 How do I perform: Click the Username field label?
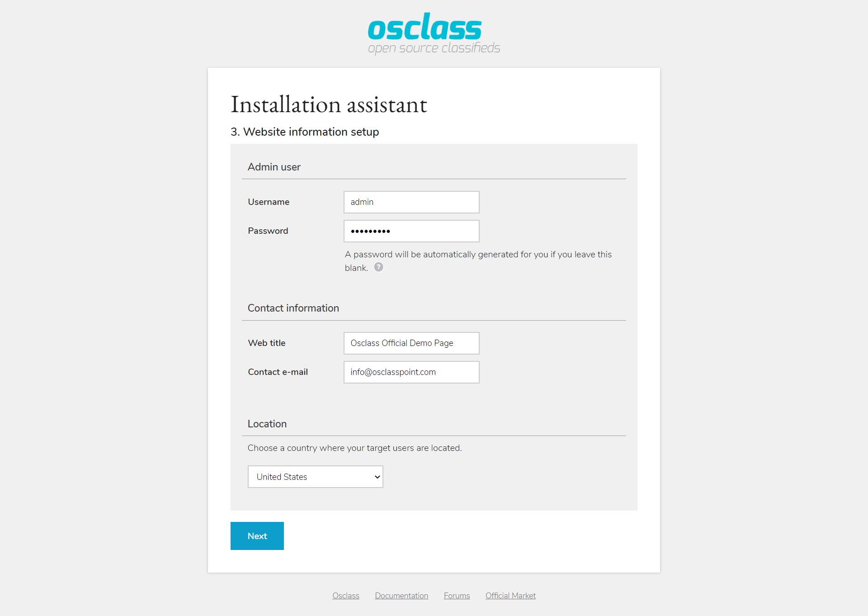[269, 202]
